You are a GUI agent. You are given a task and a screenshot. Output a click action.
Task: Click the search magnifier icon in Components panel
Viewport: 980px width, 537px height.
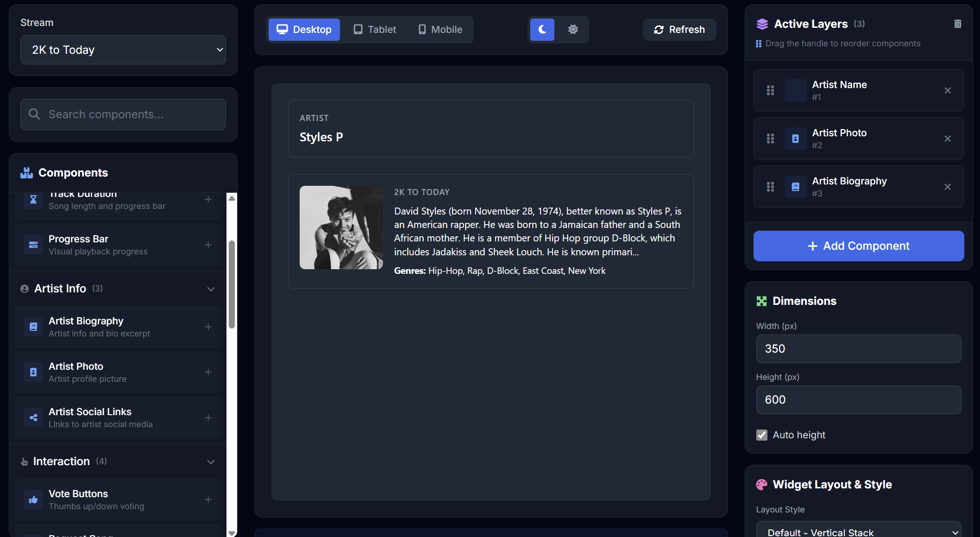[34, 114]
